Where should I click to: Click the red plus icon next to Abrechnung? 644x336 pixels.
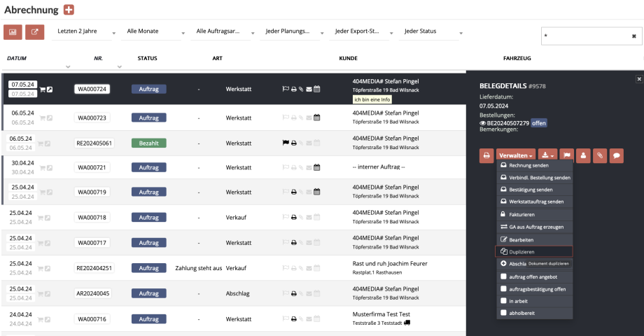pyautogui.click(x=69, y=10)
